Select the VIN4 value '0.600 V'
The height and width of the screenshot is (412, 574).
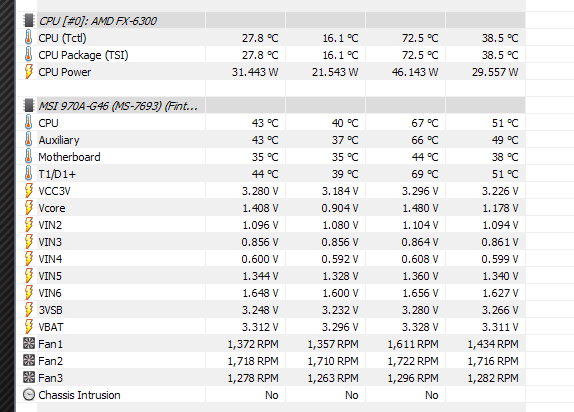260,259
